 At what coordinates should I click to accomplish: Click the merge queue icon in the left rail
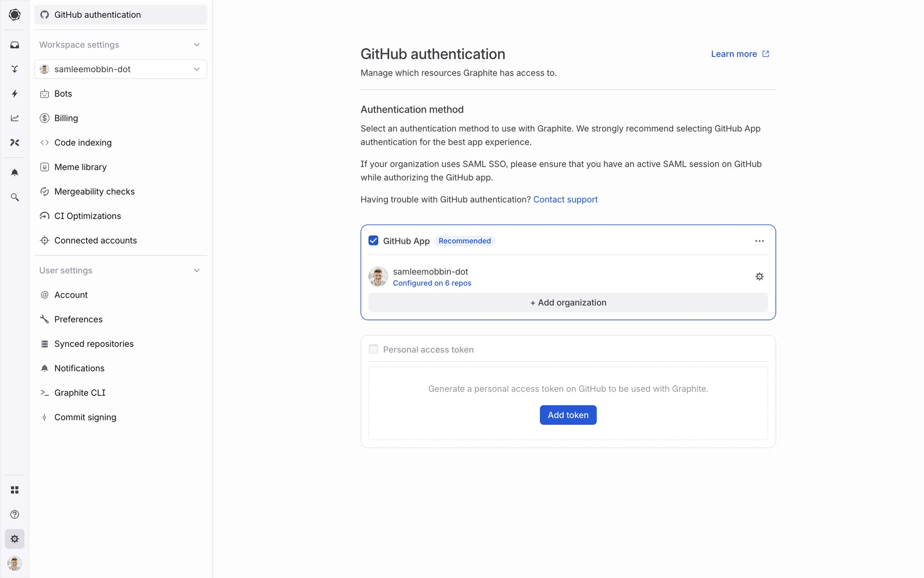14,69
